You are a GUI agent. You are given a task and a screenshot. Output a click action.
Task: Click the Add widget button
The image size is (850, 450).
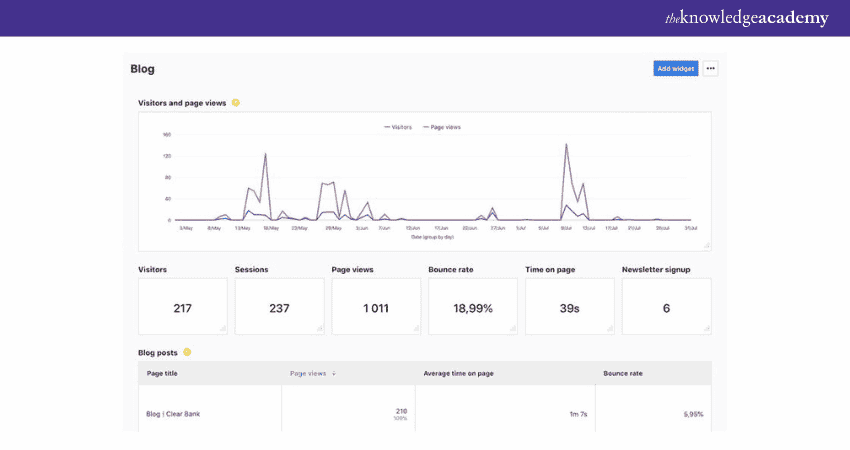[x=675, y=69]
